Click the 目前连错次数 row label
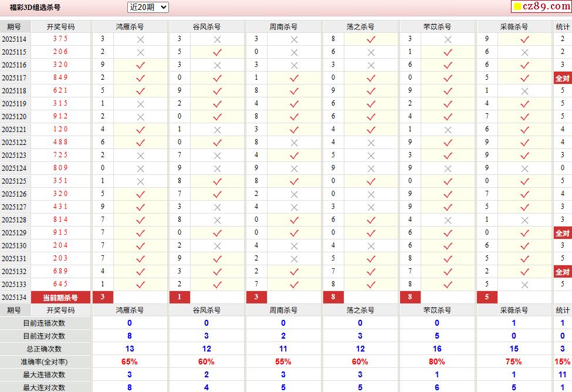 [44, 323]
